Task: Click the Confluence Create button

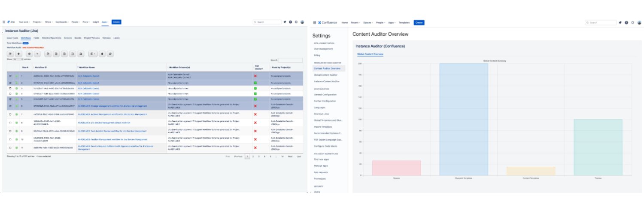Action: (x=419, y=22)
